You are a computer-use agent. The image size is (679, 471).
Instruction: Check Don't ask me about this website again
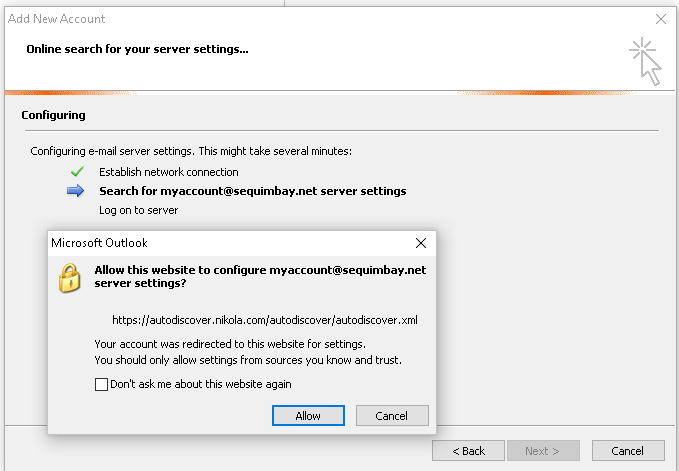[101, 384]
